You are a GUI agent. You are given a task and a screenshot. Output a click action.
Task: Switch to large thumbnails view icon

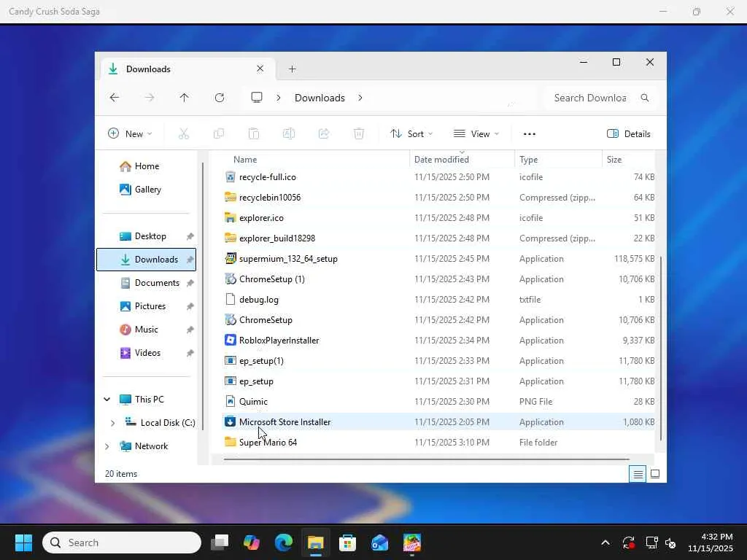click(x=655, y=474)
